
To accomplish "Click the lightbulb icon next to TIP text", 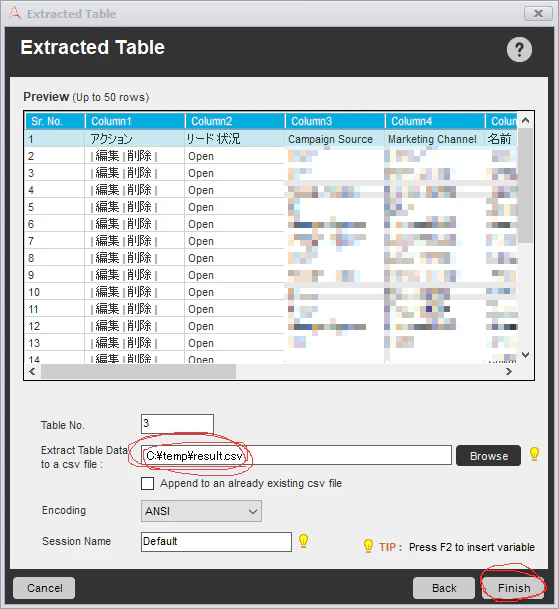I will click(368, 546).
